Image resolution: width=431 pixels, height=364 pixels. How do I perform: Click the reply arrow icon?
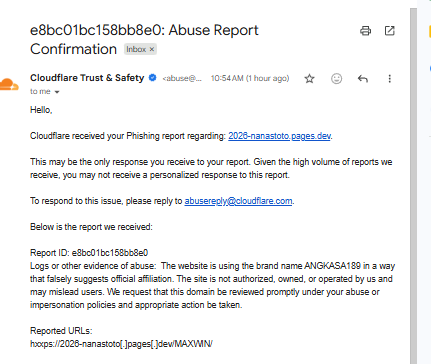(363, 79)
